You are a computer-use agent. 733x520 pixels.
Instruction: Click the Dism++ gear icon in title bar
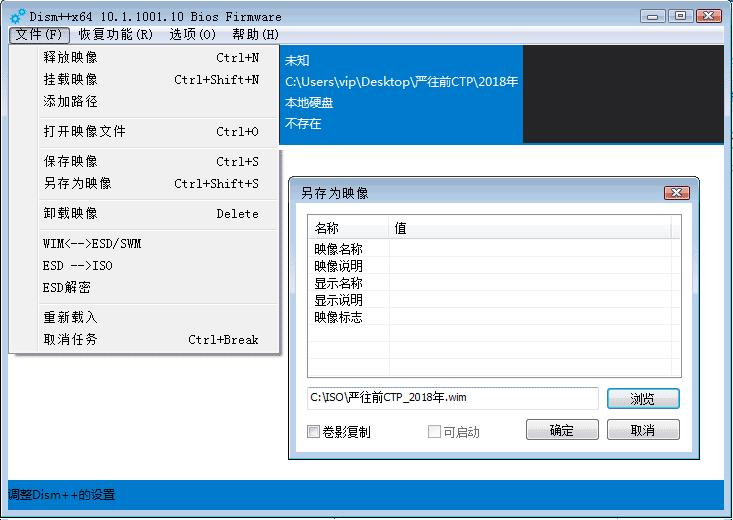17,16
